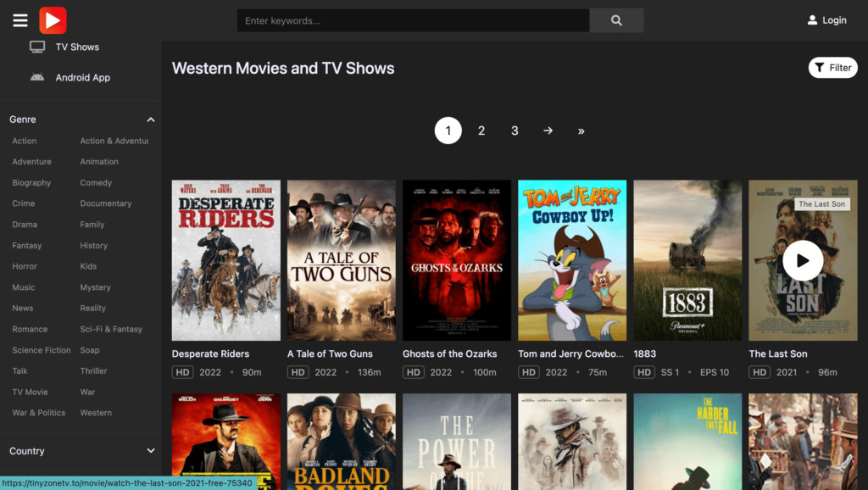
Task: Select the Biography genre
Action: [31, 183]
